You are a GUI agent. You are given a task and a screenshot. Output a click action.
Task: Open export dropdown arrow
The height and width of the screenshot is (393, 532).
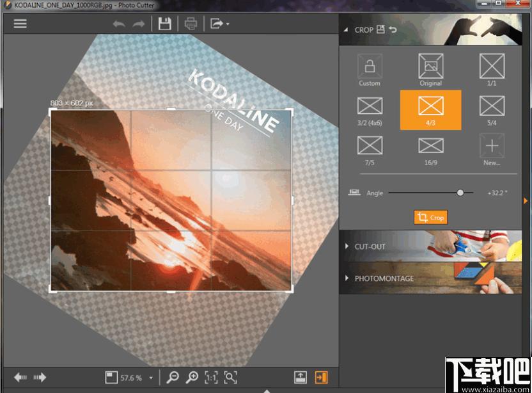[228, 24]
